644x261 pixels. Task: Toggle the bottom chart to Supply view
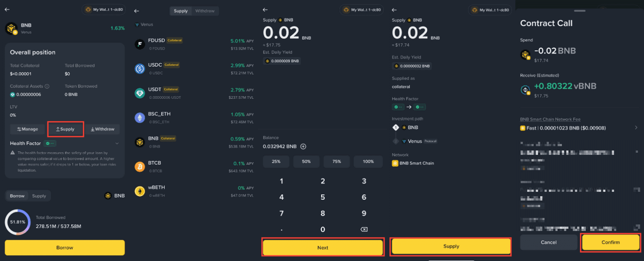point(39,196)
